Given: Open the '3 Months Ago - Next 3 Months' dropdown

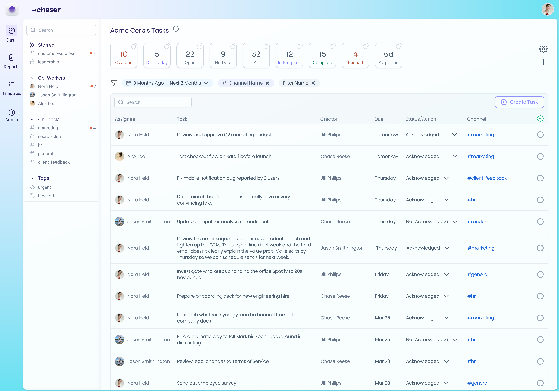Looking at the screenshot, I should pos(167,83).
